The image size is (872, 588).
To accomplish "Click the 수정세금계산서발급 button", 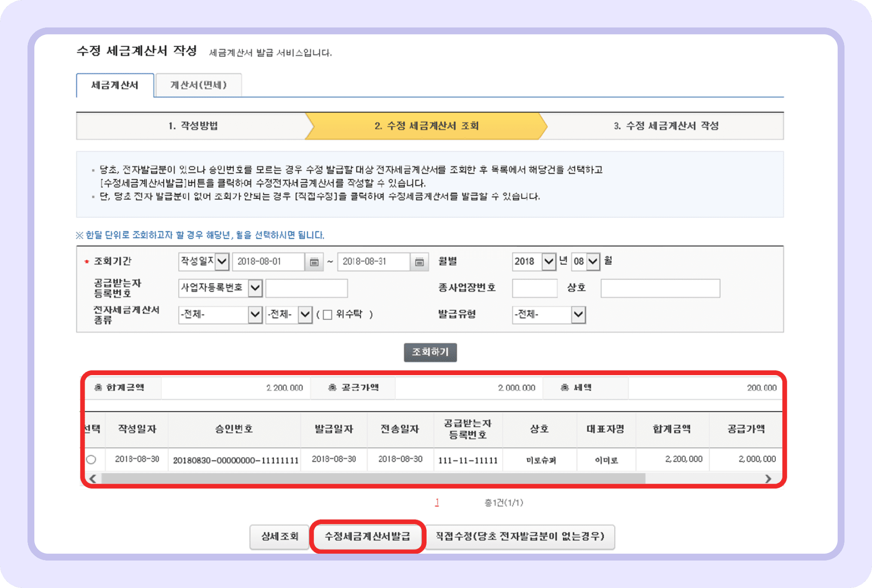I will pos(368,536).
